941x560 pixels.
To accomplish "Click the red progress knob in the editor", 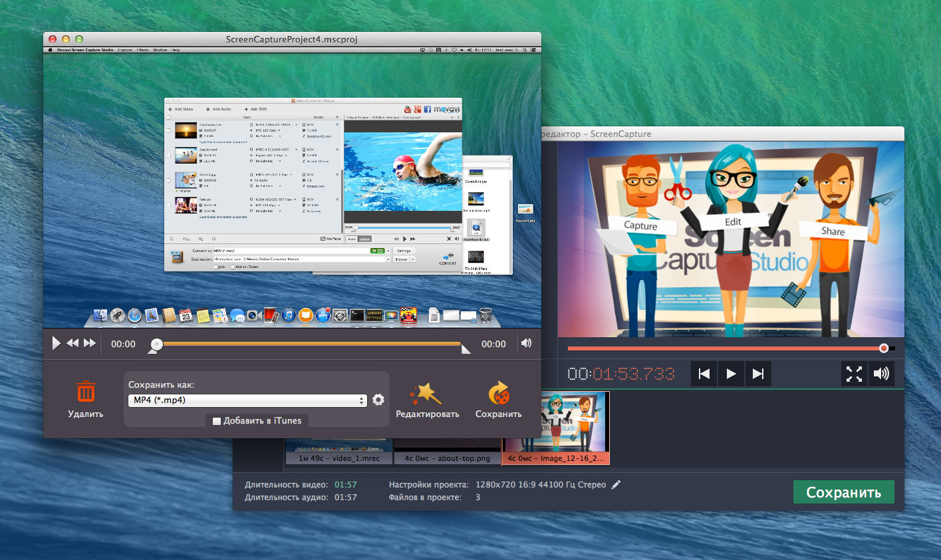I will pyautogui.click(x=883, y=348).
